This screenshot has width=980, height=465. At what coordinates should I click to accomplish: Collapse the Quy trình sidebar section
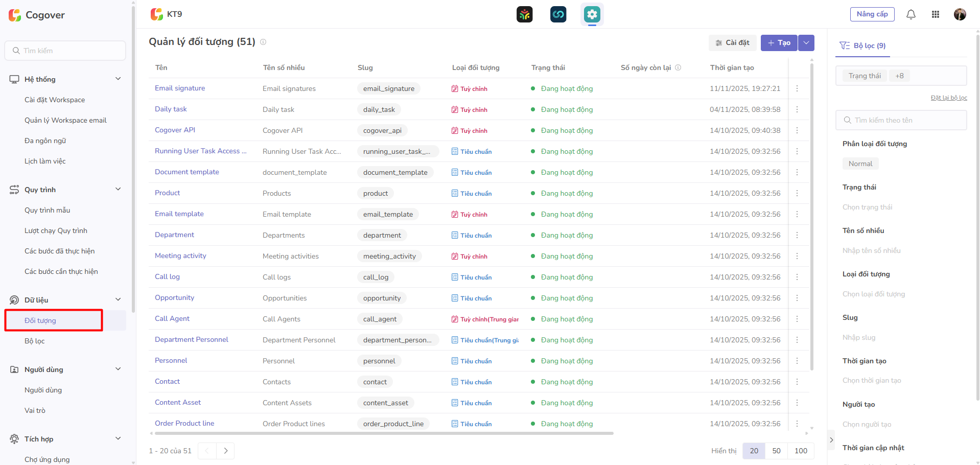118,189
